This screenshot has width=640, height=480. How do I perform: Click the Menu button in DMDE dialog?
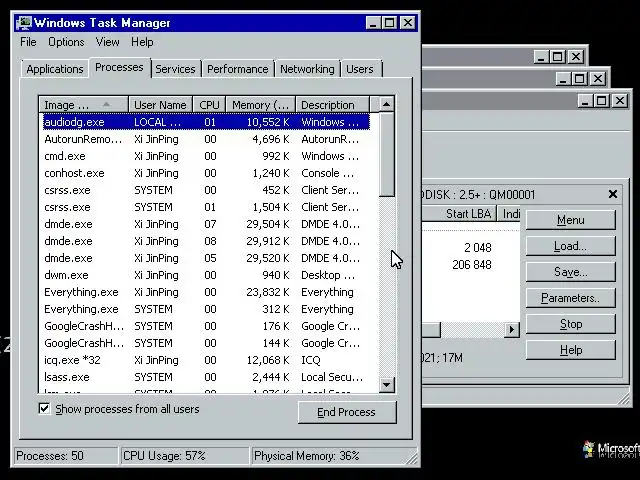pos(571,220)
